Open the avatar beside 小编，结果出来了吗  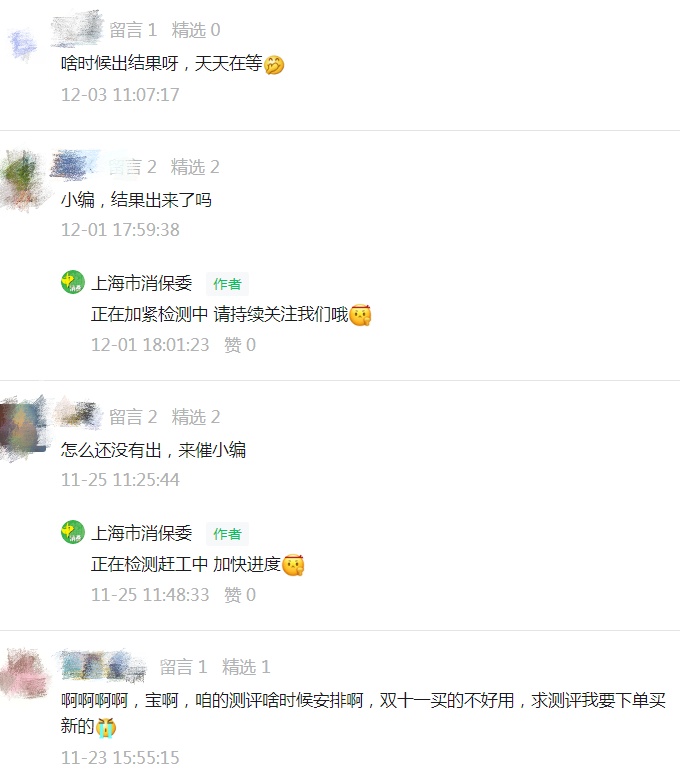tap(22, 180)
